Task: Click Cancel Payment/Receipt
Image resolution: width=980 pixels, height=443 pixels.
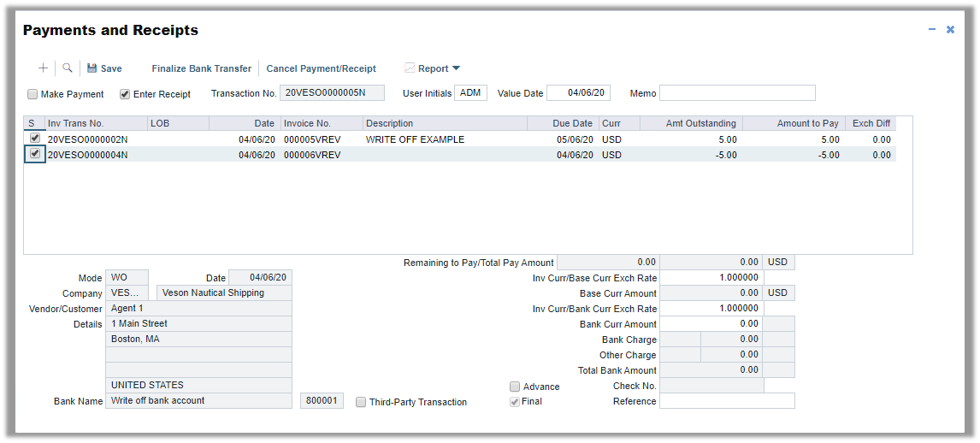Action: pos(322,68)
